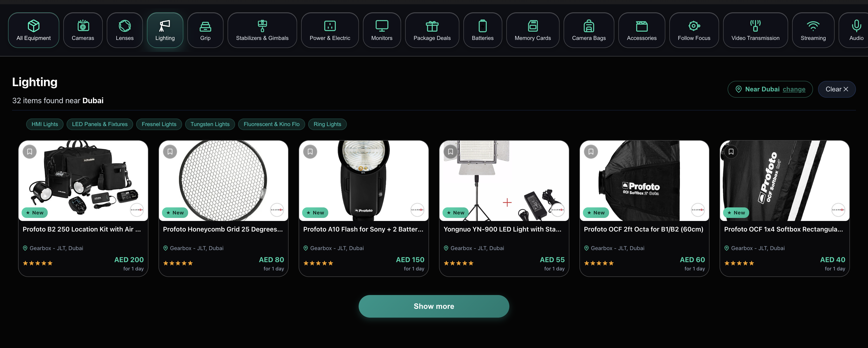Open the Accessories category
This screenshot has height=348, width=868.
pyautogui.click(x=641, y=30)
